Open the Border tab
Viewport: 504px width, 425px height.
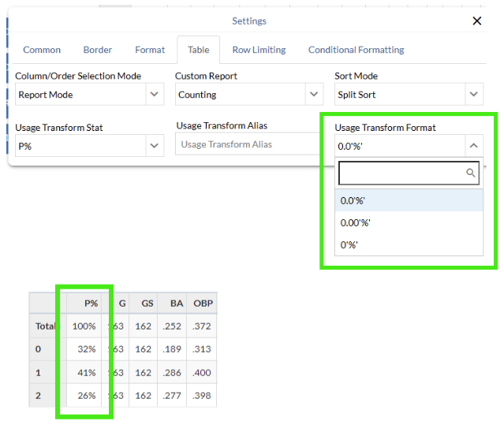[98, 50]
